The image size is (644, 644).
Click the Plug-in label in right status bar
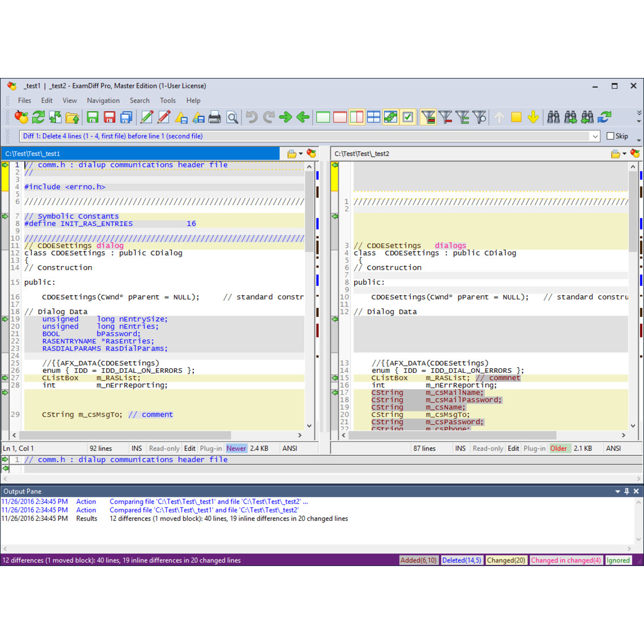[x=534, y=448]
